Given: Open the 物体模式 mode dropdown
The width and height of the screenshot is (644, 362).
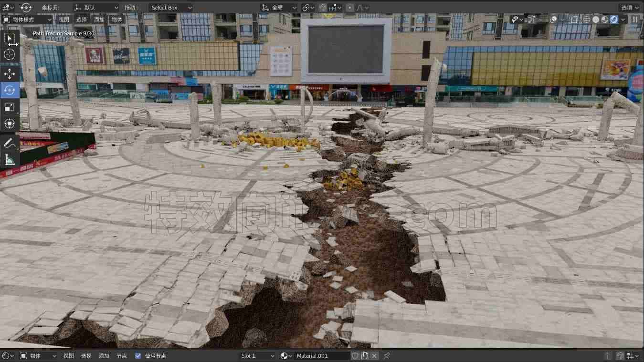Looking at the screenshot, I should click(27, 20).
